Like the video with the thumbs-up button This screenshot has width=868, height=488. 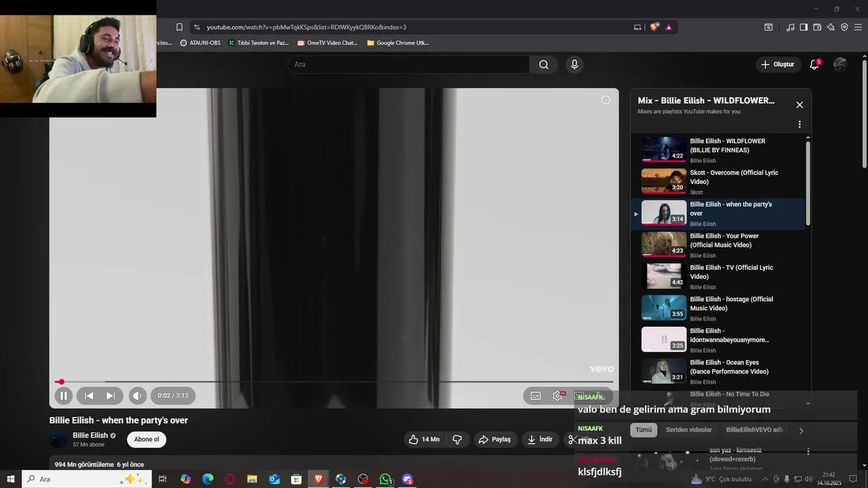pos(424,439)
